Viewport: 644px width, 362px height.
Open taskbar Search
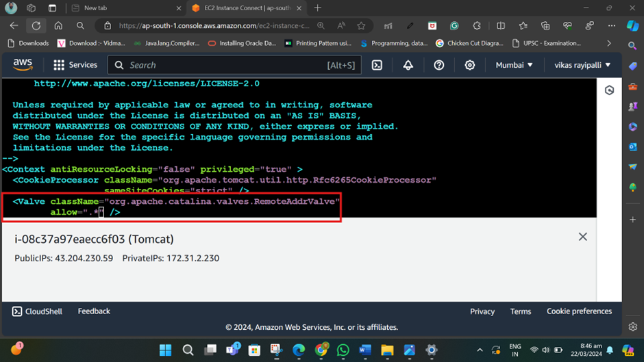pos(188,350)
